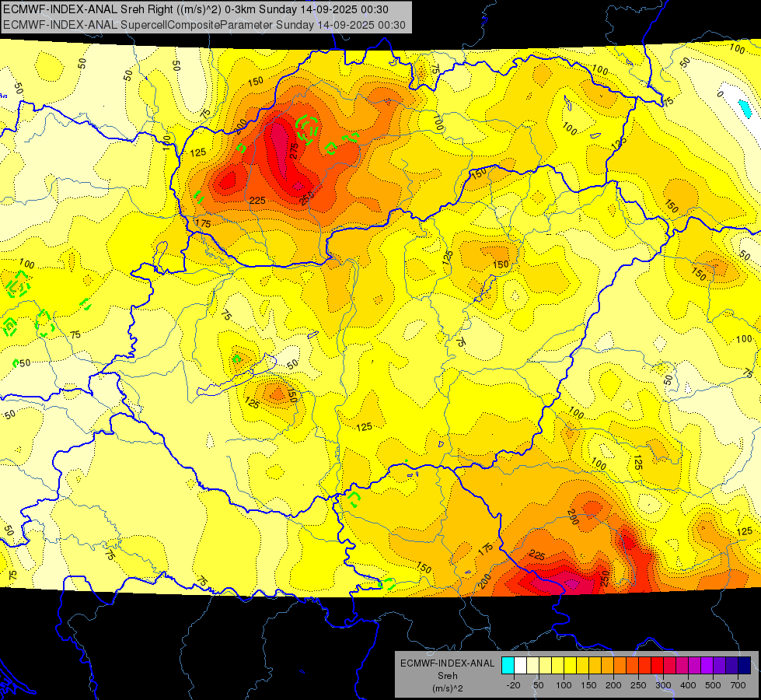Pick the white swatch in the legend
The image size is (761, 700).
[520, 665]
